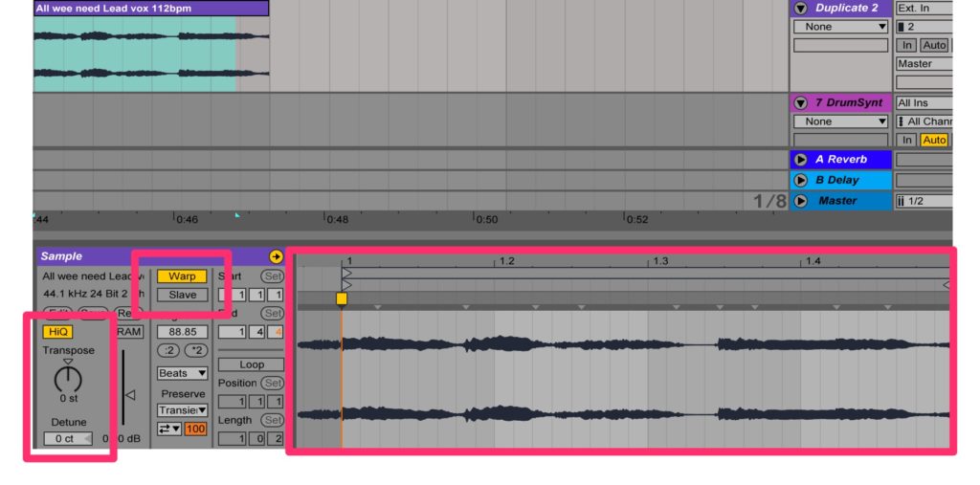Toggle the Warp switch off
This screenshot has width=980, height=485.
tap(182, 276)
